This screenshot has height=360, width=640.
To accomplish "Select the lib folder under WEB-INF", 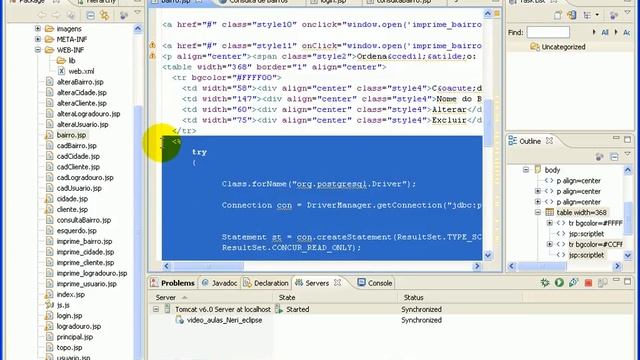I will click(71, 60).
